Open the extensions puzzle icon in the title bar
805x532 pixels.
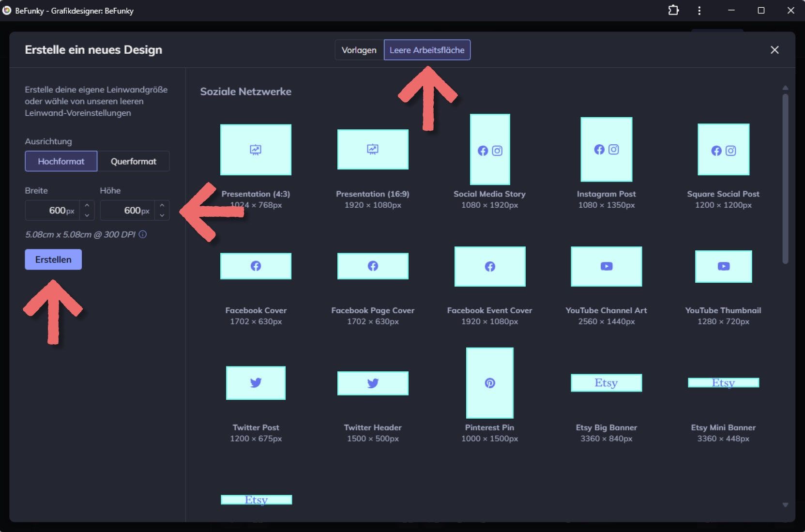pos(673,10)
